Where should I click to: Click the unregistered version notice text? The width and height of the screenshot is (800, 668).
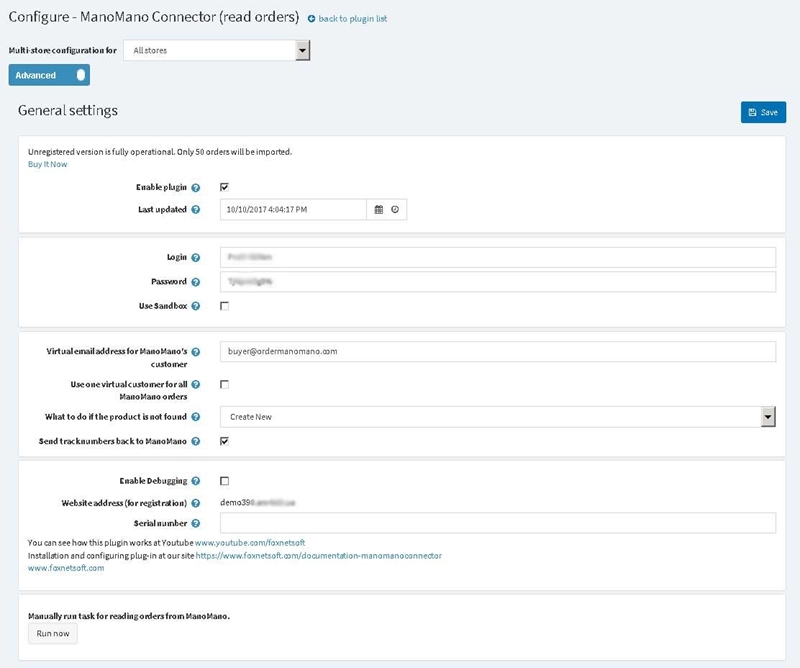click(x=160, y=152)
